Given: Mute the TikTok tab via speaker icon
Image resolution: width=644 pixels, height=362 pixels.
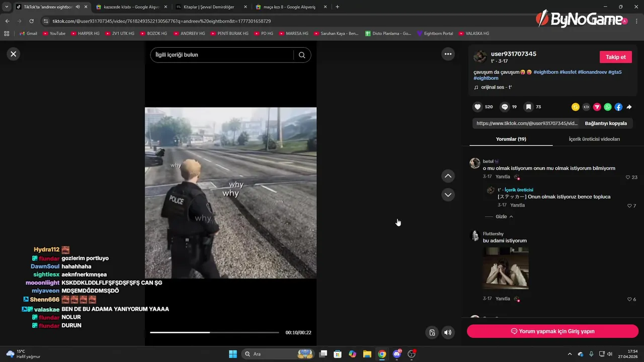Looking at the screenshot, I should (x=77, y=7).
